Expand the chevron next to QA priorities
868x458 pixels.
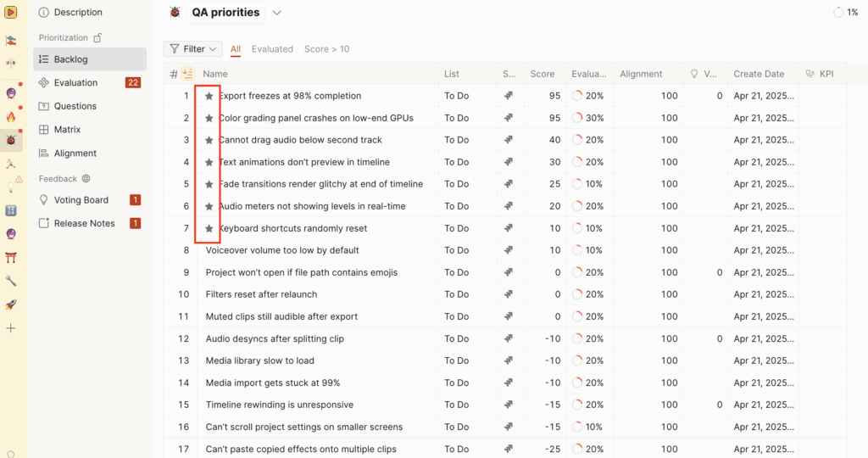click(277, 13)
